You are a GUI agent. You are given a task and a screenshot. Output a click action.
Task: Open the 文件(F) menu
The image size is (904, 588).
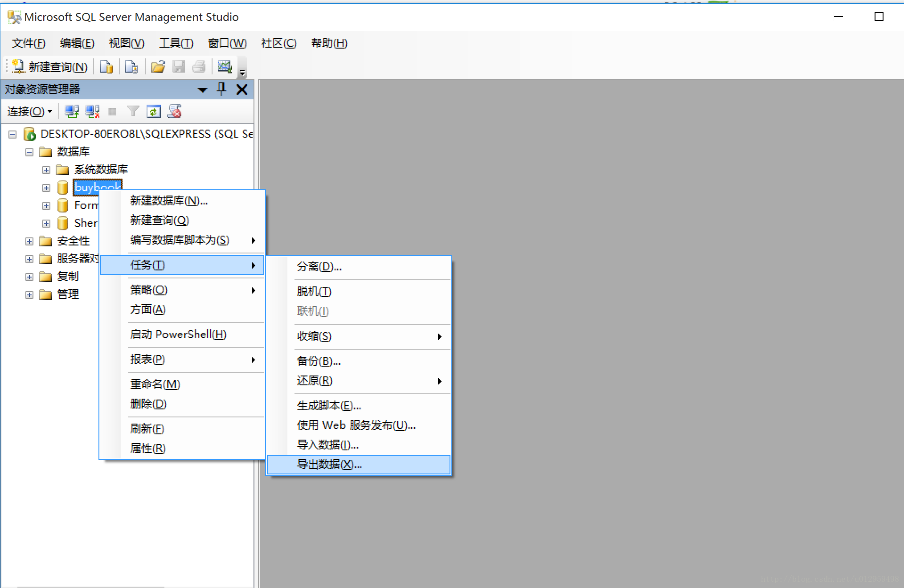pyautogui.click(x=29, y=43)
